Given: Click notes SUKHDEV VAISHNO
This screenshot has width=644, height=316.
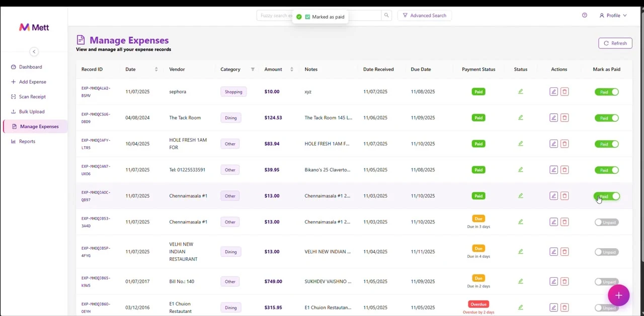Looking at the screenshot, I should pos(328,281).
